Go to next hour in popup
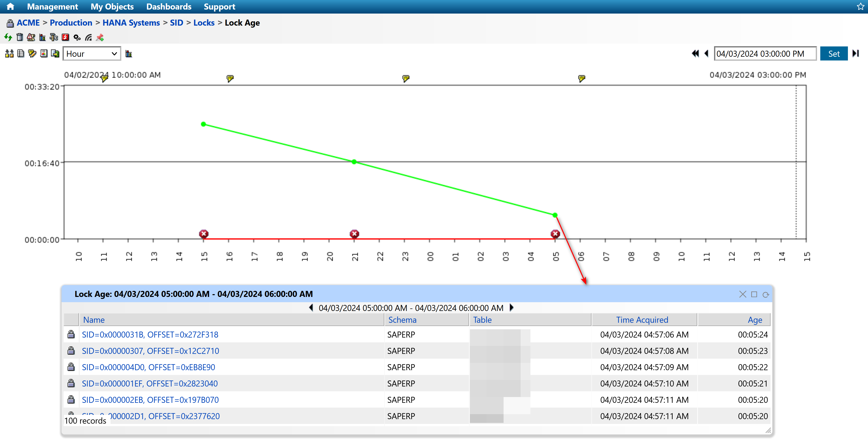 click(x=512, y=307)
